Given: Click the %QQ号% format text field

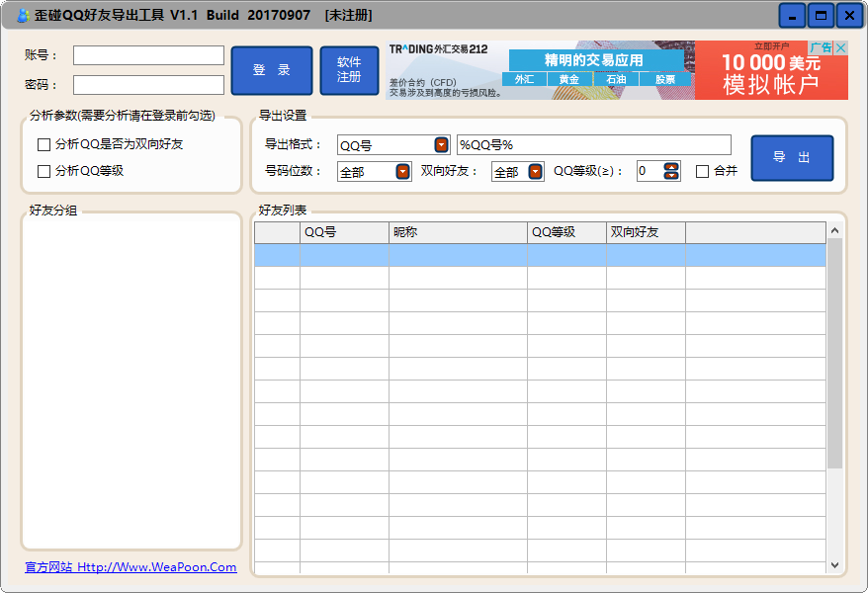Looking at the screenshot, I should point(594,145).
